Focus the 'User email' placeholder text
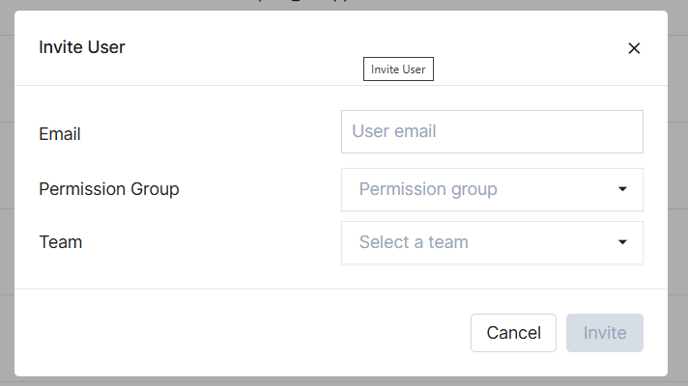Viewport: 688px width, 386px height. [394, 131]
